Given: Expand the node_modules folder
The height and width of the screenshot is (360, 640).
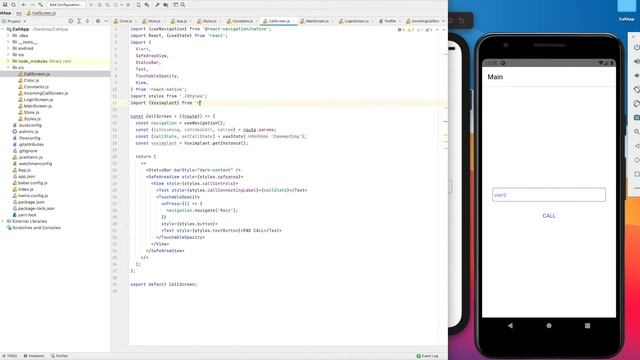Looking at the screenshot, I should tap(8, 61).
